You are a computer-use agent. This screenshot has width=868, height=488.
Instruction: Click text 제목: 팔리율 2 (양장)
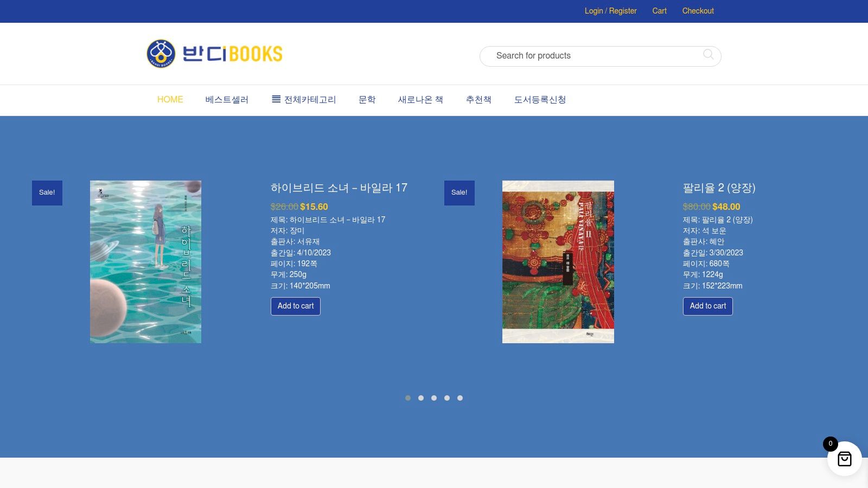click(x=718, y=220)
